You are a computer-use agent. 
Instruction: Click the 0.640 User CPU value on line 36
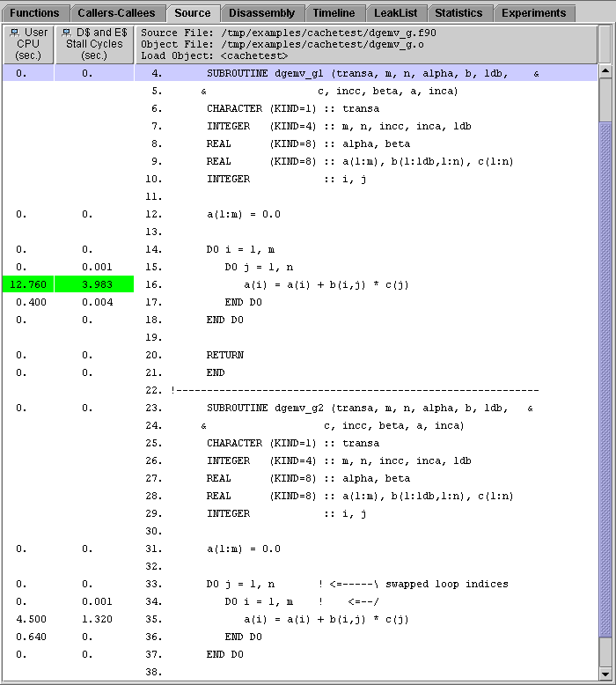[31, 637]
